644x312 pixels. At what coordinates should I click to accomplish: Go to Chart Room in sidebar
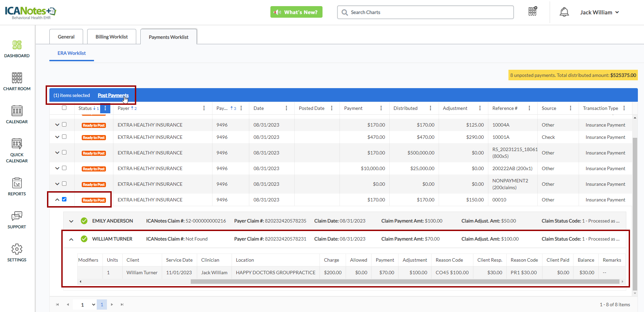[17, 82]
